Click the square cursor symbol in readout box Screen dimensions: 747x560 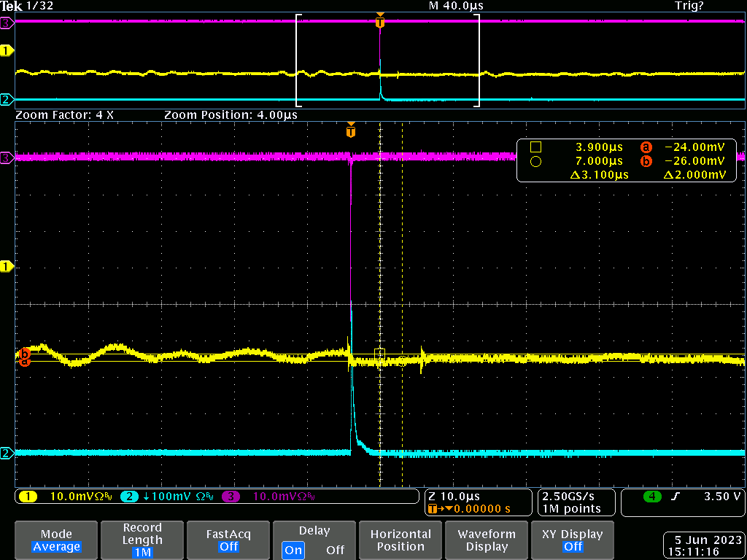pyautogui.click(x=535, y=147)
